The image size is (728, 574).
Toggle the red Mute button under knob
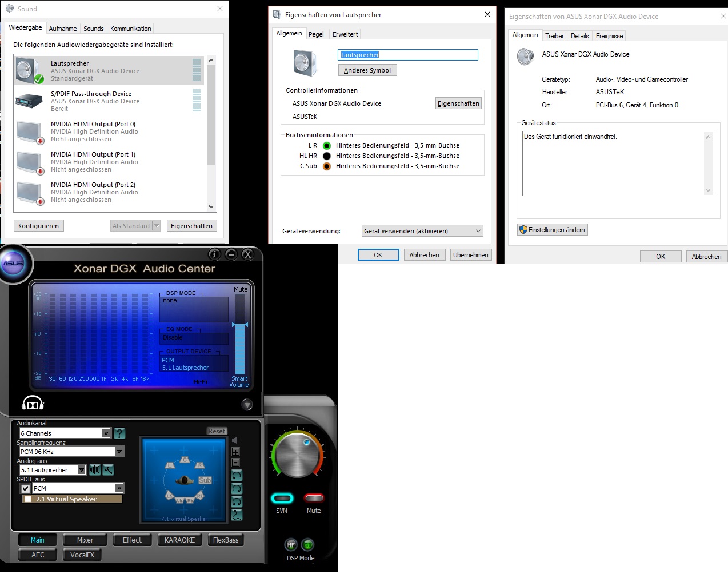click(x=314, y=498)
